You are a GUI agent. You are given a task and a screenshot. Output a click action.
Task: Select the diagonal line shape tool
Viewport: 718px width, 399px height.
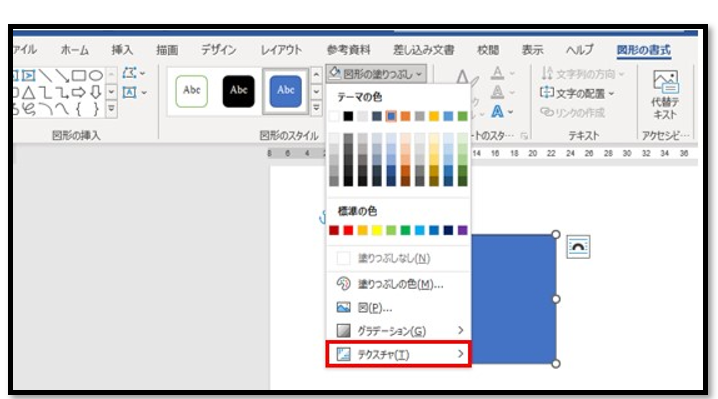point(45,75)
